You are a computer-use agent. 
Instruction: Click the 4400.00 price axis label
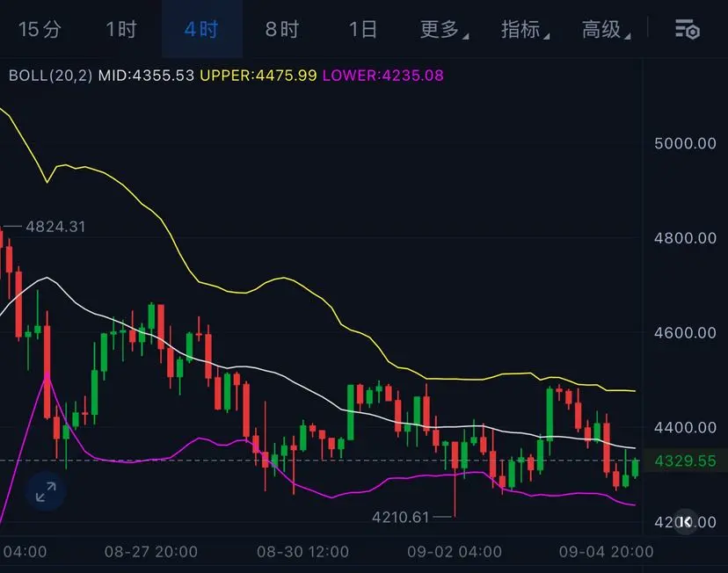(685, 427)
